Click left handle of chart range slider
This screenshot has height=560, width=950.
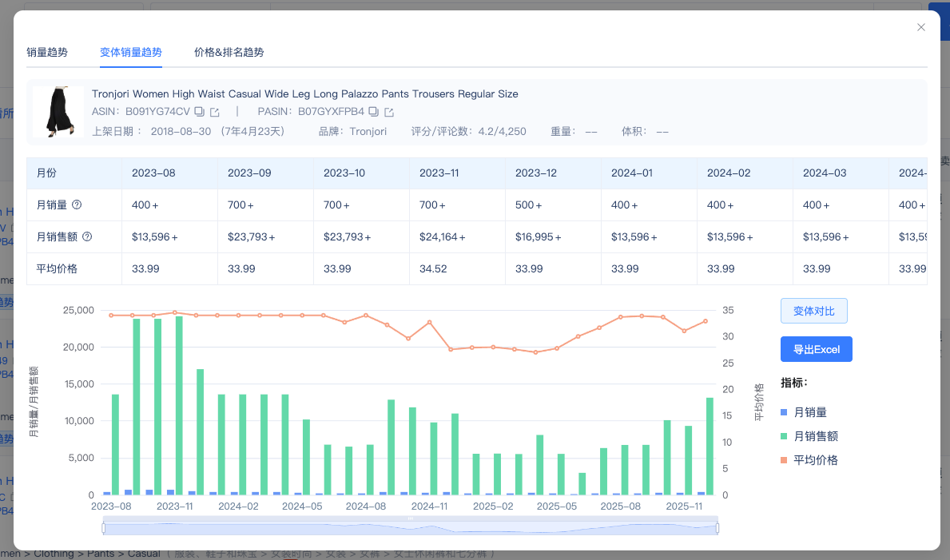pyautogui.click(x=104, y=529)
